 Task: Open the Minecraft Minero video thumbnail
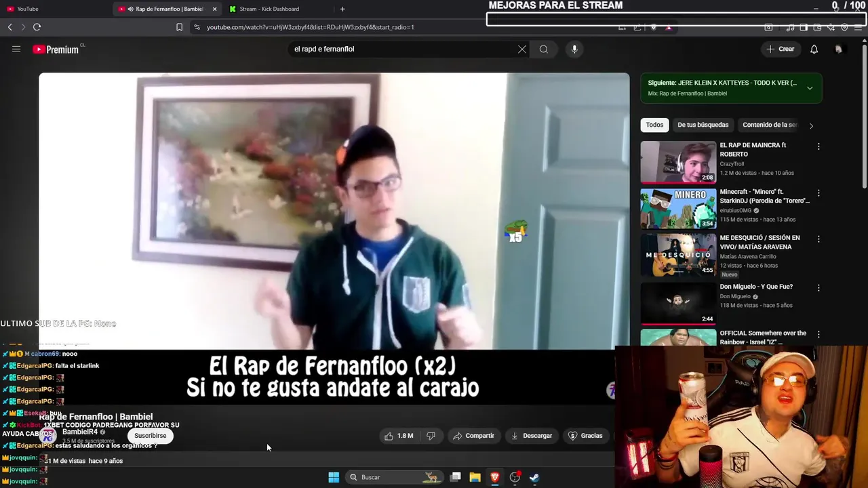click(678, 209)
